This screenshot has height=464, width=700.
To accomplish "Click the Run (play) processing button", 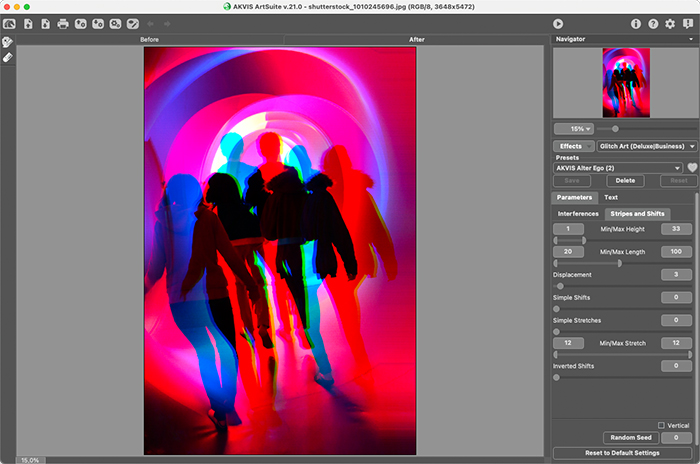I will (558, 23).
